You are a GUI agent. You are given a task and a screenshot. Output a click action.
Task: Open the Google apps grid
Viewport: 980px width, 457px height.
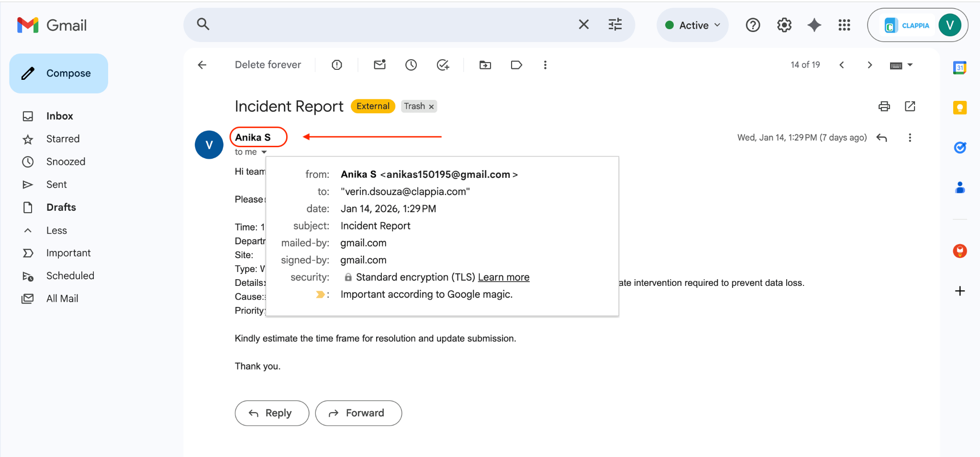pyautogui.click(x=845, y=25)
